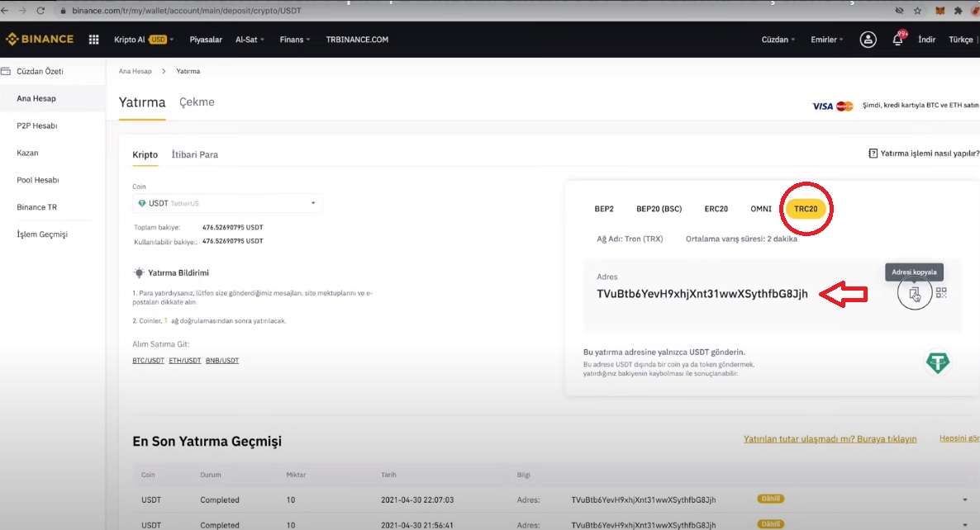
Task: Click the Tether logo under the address box
Action: (x=938, y=362)
